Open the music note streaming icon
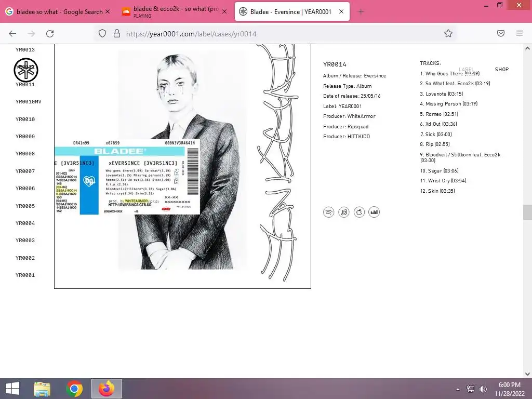The image size is (532, 399). [344, 212]
